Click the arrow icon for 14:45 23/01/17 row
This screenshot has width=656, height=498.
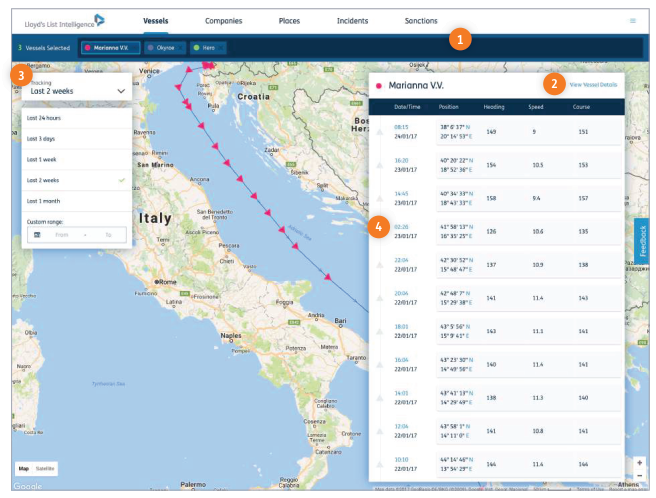[x=379, y=198]
